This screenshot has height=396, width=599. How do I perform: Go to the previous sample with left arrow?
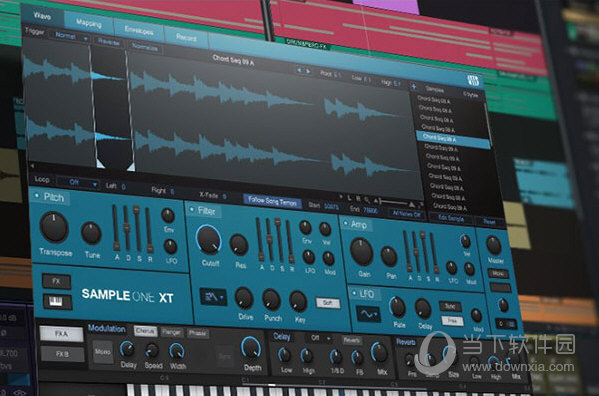coord(299,71)
